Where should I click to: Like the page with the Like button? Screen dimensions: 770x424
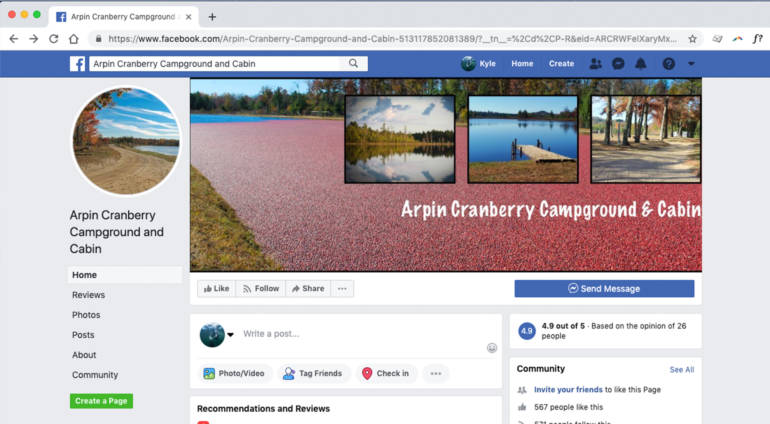pyautogui.click(x=217, y=288)
